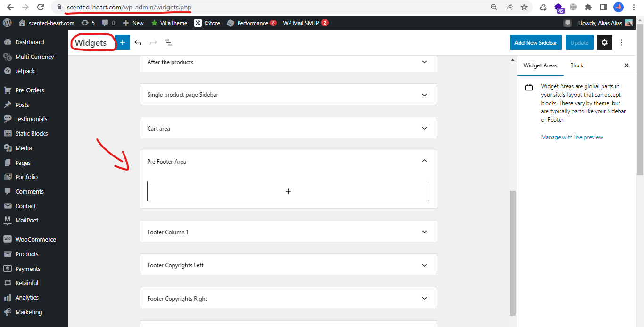Click the browser zoom magnifier icon

click(x=494, y=7)
